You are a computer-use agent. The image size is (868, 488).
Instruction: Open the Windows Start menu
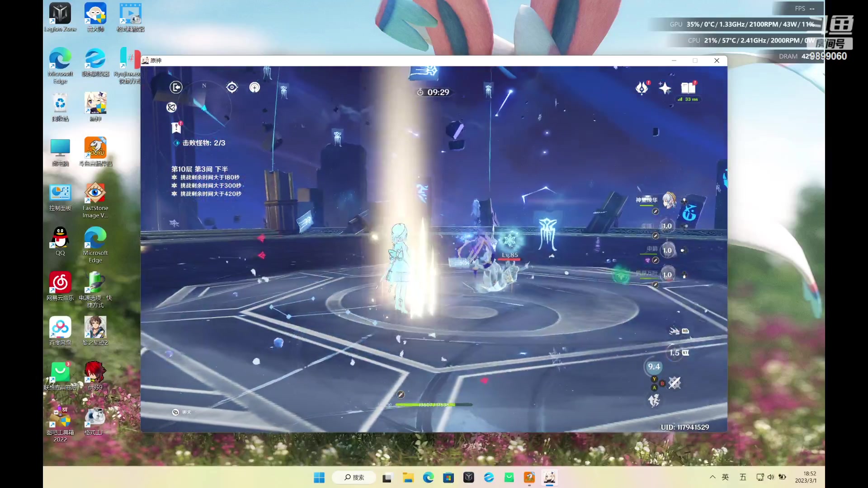319,478
